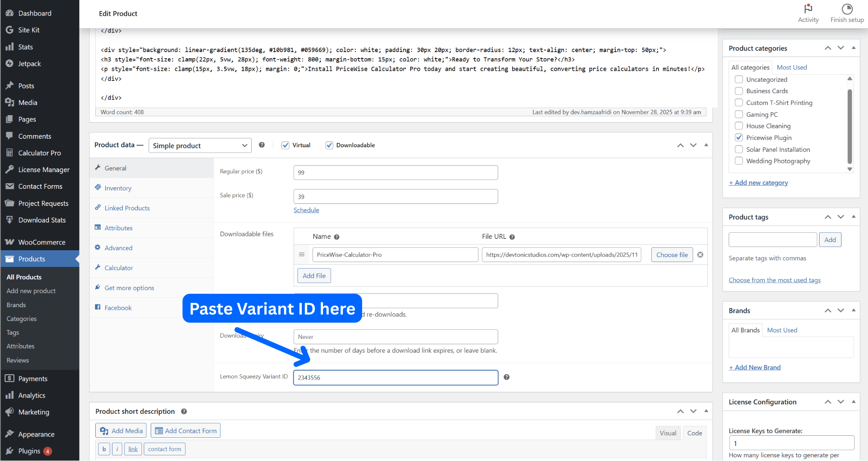
Task: Open Site Kit from the sidebar
Action: [29, 30]
